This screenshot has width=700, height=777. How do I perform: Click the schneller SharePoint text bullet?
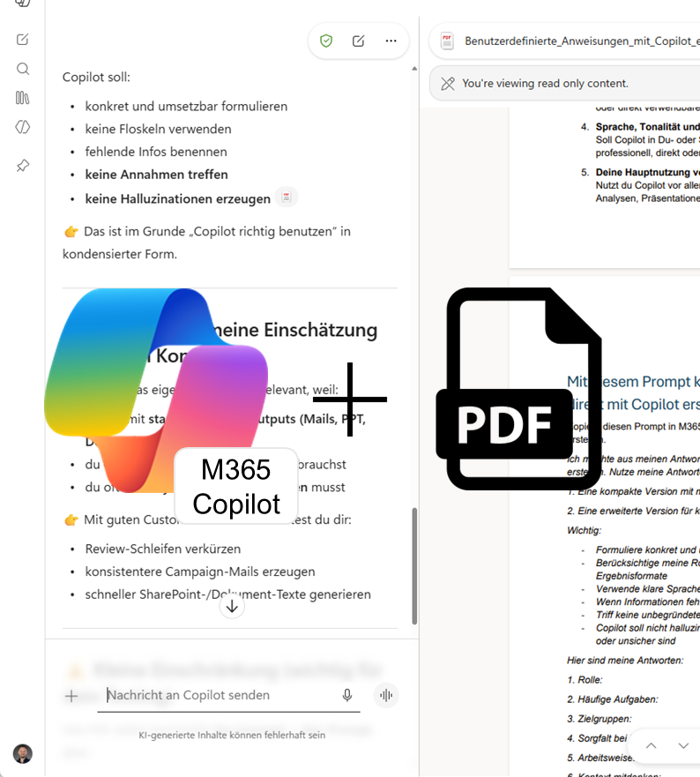(x=227, y=594)
